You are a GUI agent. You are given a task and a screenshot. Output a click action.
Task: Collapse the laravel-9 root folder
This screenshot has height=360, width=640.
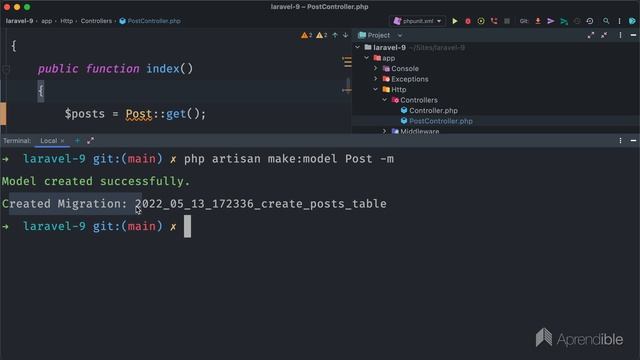pyautogui.click(x=358, y=47)
